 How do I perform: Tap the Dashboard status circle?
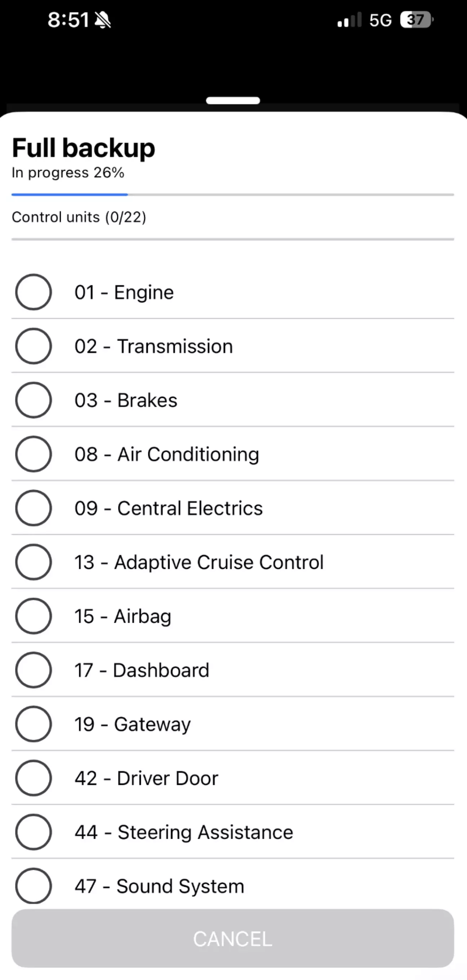tap(34, 670)
